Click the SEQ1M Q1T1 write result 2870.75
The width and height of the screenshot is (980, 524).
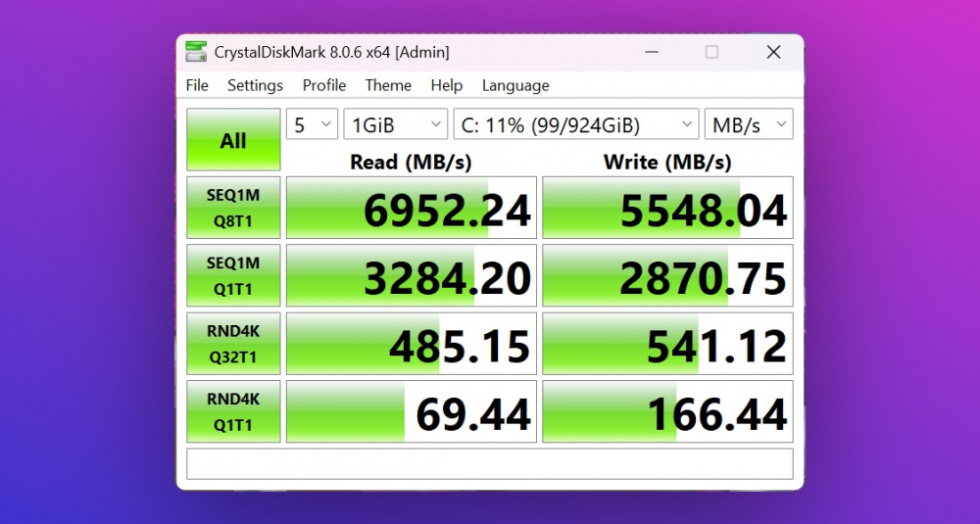tap(667, 275)
